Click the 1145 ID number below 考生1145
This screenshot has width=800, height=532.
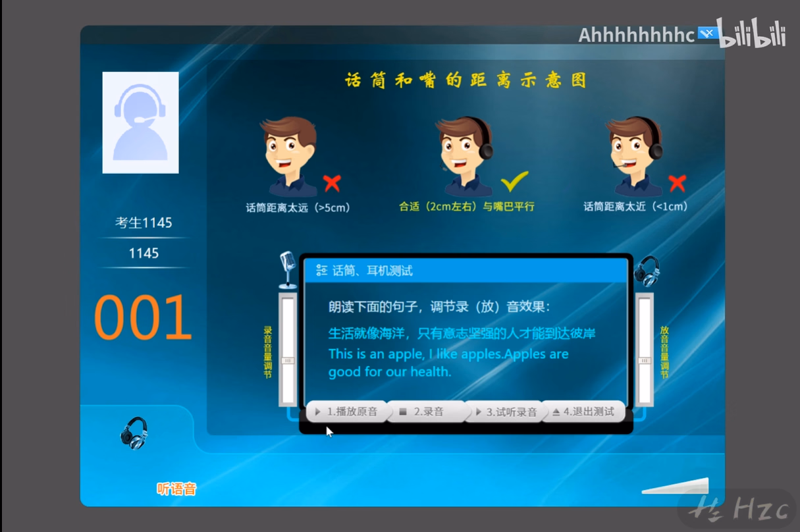144,253
